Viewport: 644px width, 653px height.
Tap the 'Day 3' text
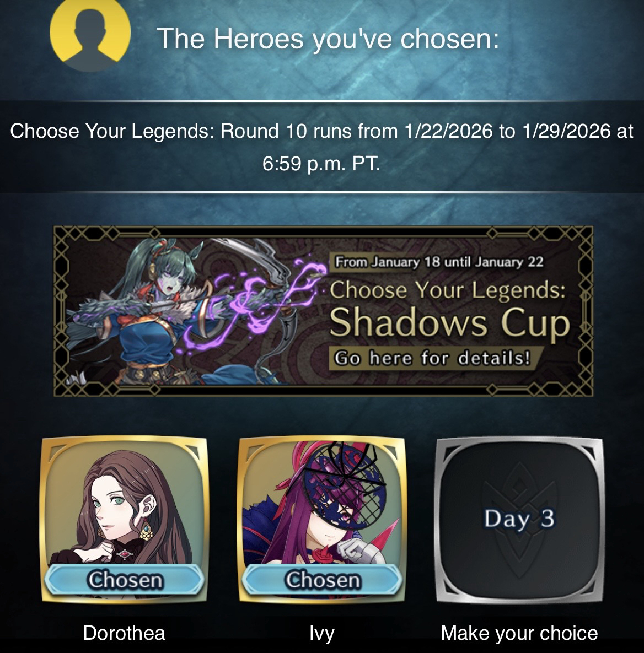tap(519, 519)
